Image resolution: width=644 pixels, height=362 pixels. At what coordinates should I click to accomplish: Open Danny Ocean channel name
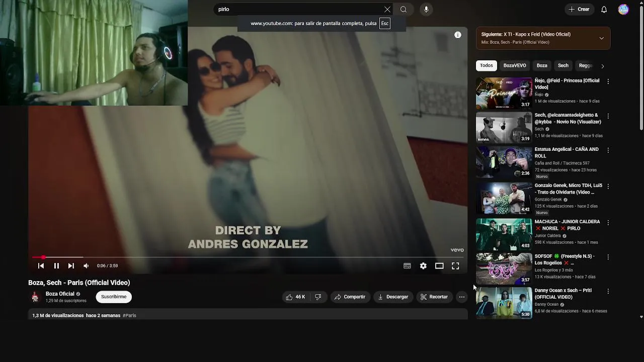tap(546, 305)
